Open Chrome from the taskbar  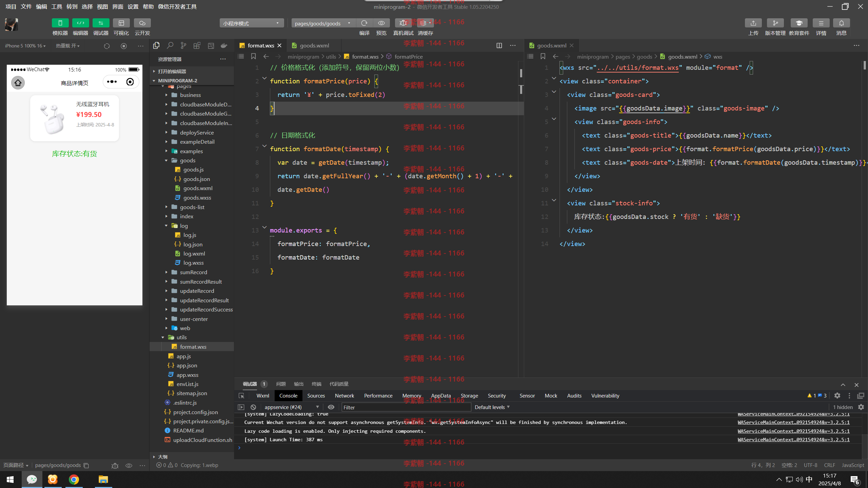pyautogui.click(x=74, y=479)
